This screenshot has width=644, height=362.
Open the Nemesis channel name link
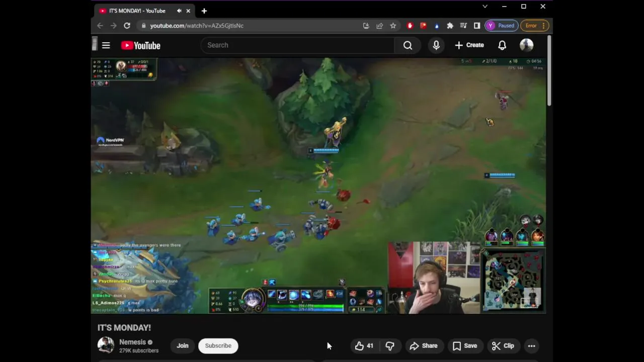[x=132, y=342]
